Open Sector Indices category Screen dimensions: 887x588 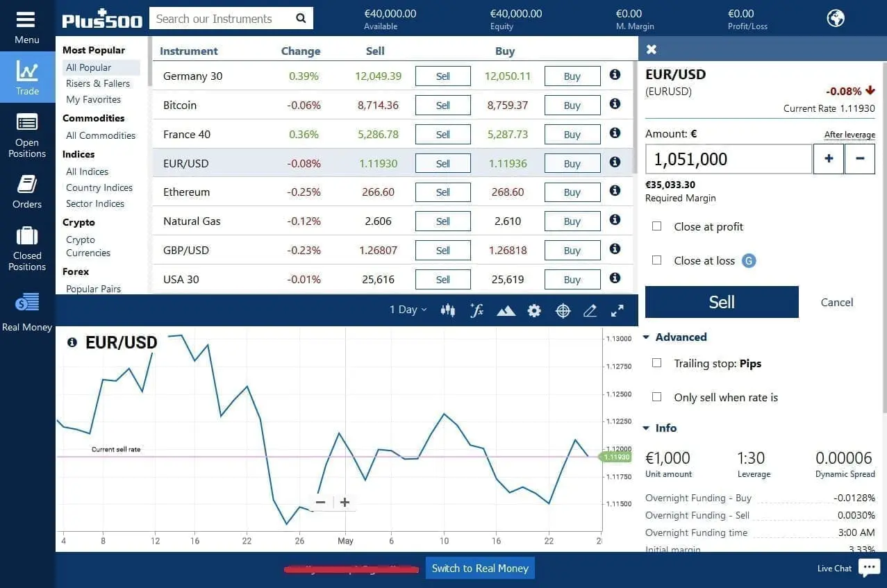(95, 203)
